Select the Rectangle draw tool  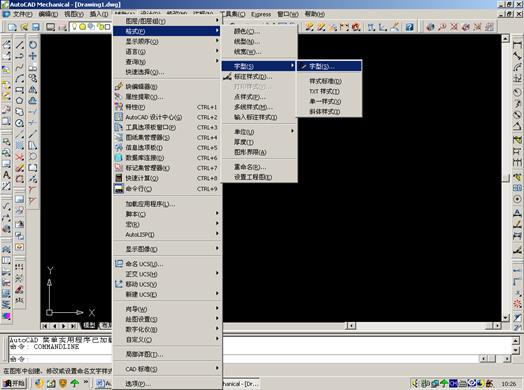[x=20, y=90]
